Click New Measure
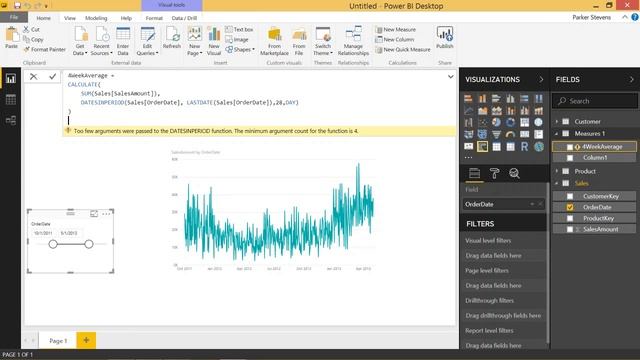The image size is (640, 360). click(396, 29)
